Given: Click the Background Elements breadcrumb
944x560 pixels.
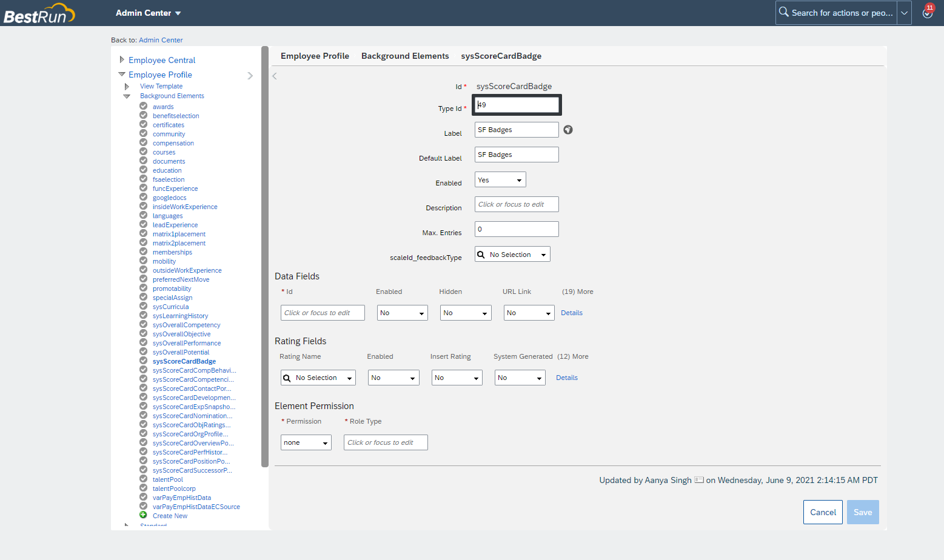Looking at the screenshot, I should coord(405,56).
